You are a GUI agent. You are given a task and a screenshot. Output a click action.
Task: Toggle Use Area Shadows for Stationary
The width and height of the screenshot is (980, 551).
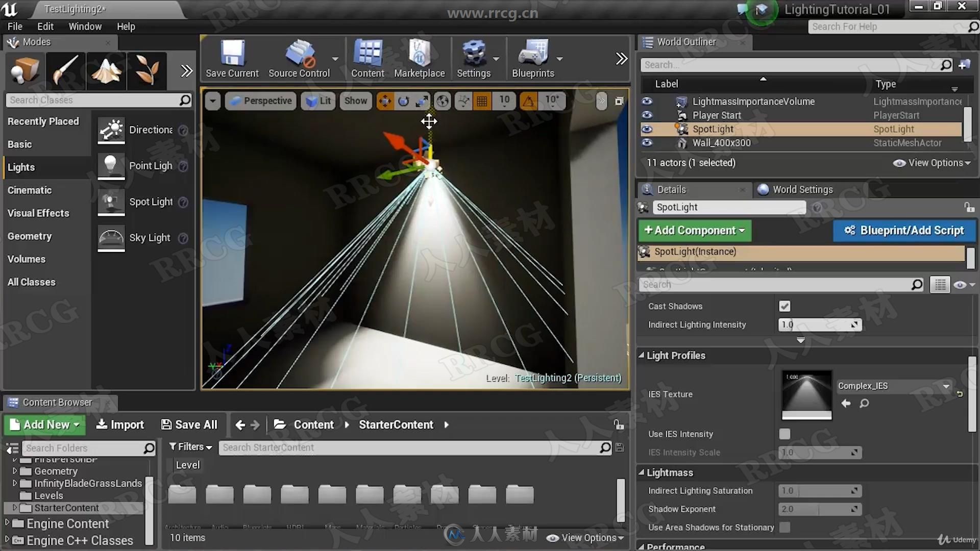click(785, 526)
